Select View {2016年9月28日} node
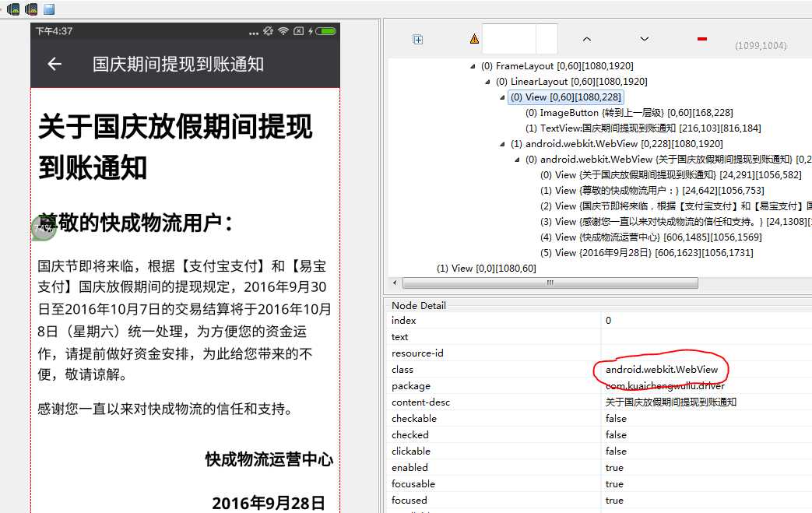 [x=647, y=253]
